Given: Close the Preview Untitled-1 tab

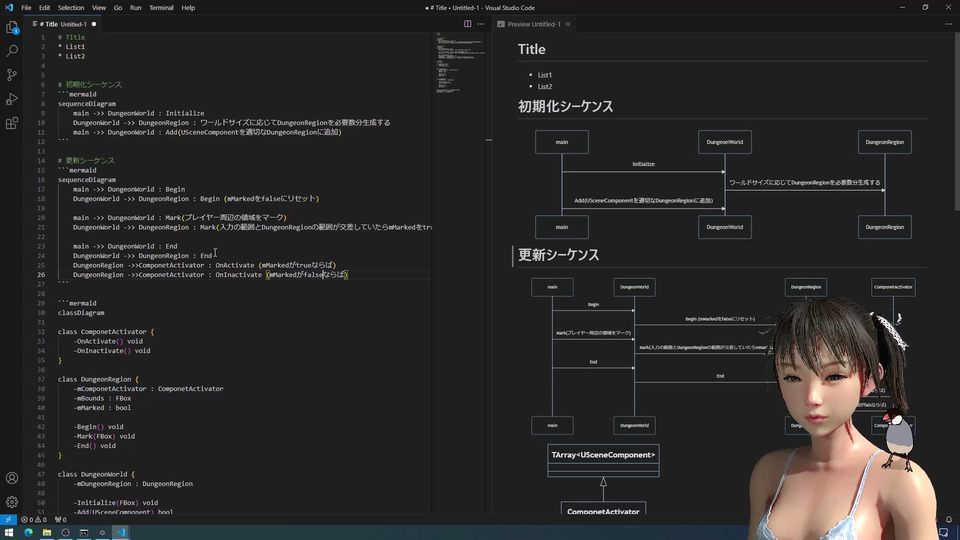Looking at the screenshot, I should (x=568, y=24).
